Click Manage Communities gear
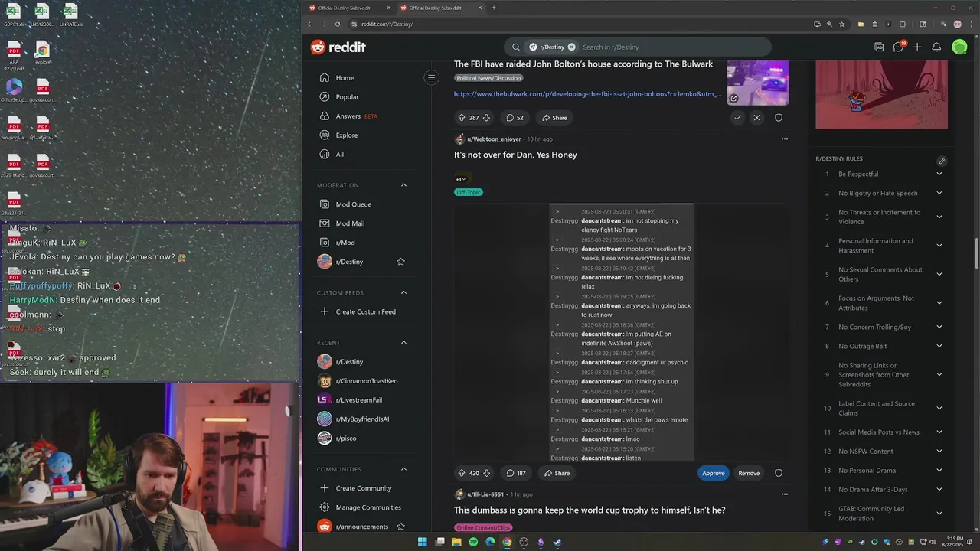Viewport: 980px width, 551px height. (x=325, y=507)
